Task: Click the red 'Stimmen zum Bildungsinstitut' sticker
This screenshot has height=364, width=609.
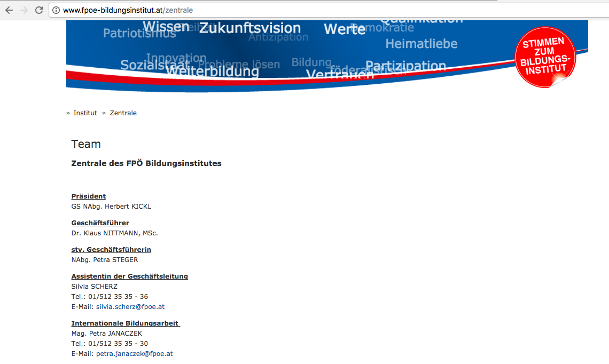Action: (x=545, y=57)
